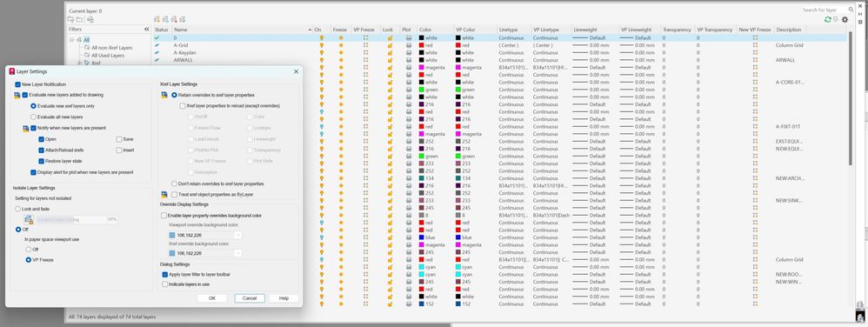This screenshot has height=327, width=868.
Task: Click New VP Freeze icon for A-Grid
Action: (755, 45)
